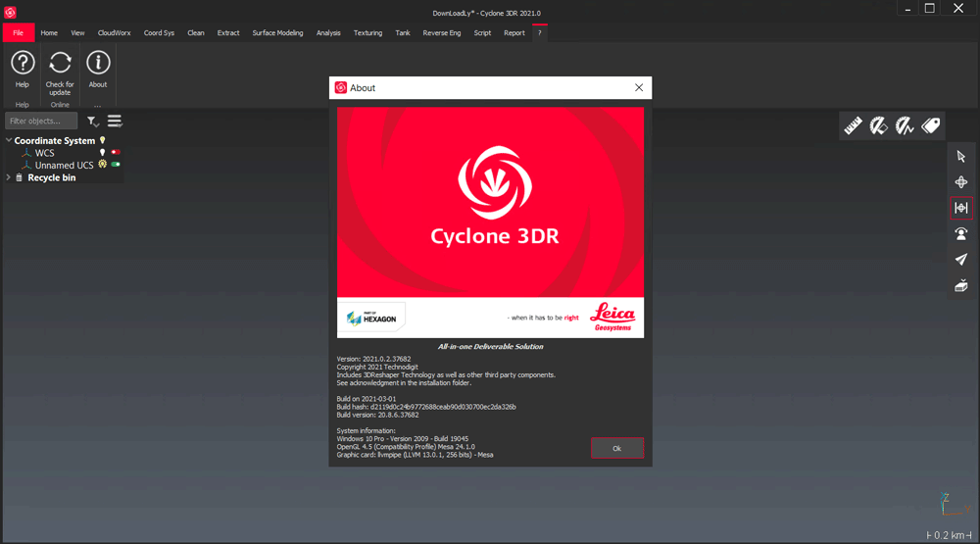Select the question mark tab
980x544 pixels.
tap(539, 33)
